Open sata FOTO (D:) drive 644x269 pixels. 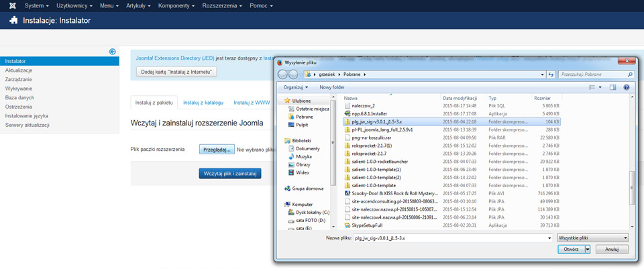tap(308, 220)
